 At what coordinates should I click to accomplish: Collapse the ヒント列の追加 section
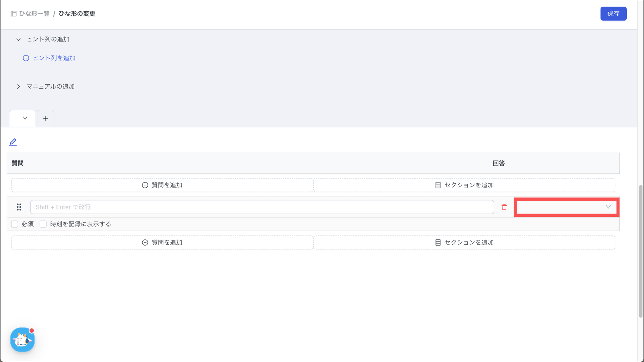coord(19,39)
